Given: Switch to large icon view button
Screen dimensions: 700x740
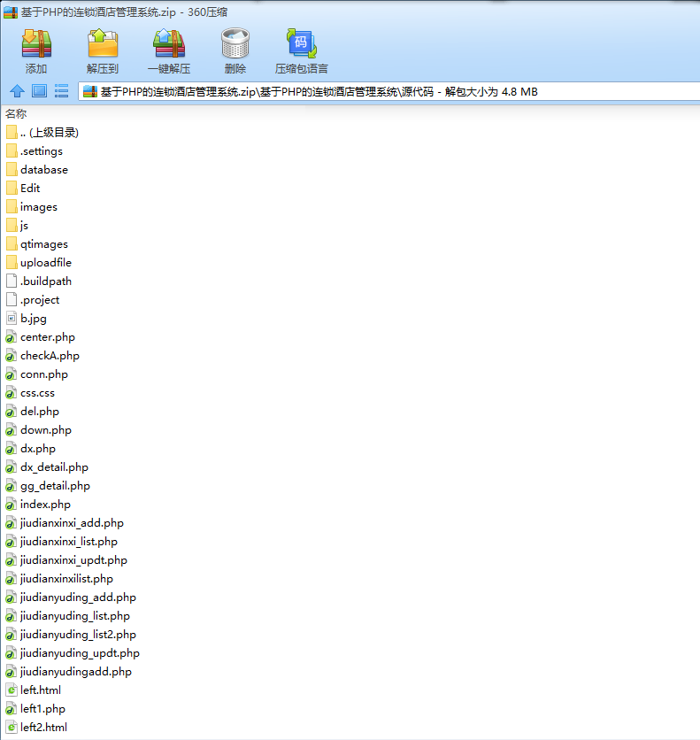Looking at the screenshot, I should 39,90.
